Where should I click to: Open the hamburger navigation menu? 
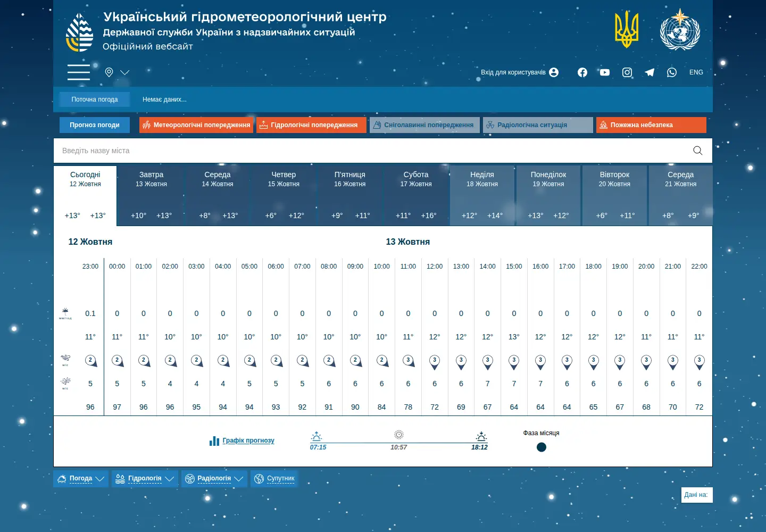click(79, 72)
